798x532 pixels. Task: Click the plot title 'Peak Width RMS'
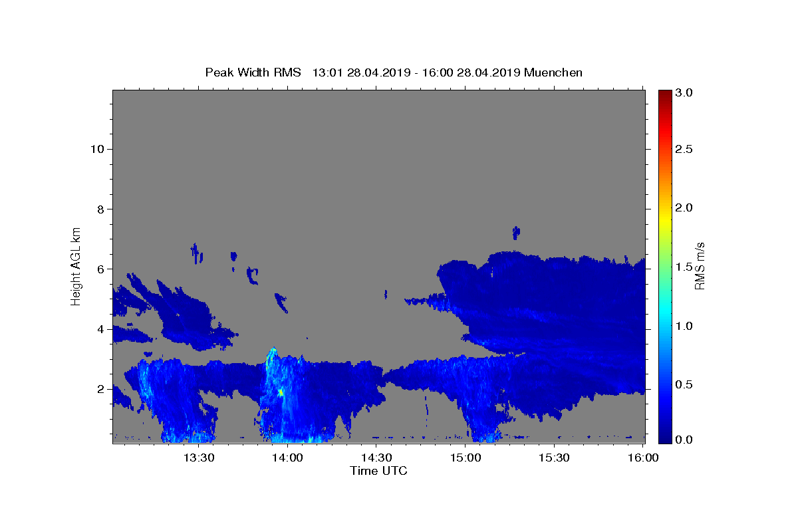click(x=253, y=72)
